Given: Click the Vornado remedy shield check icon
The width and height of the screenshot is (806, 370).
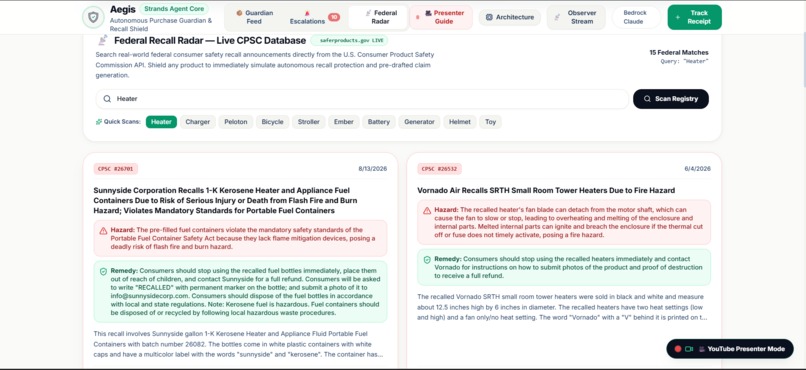Looking at the screenshot, I should [x=427, y=260].
